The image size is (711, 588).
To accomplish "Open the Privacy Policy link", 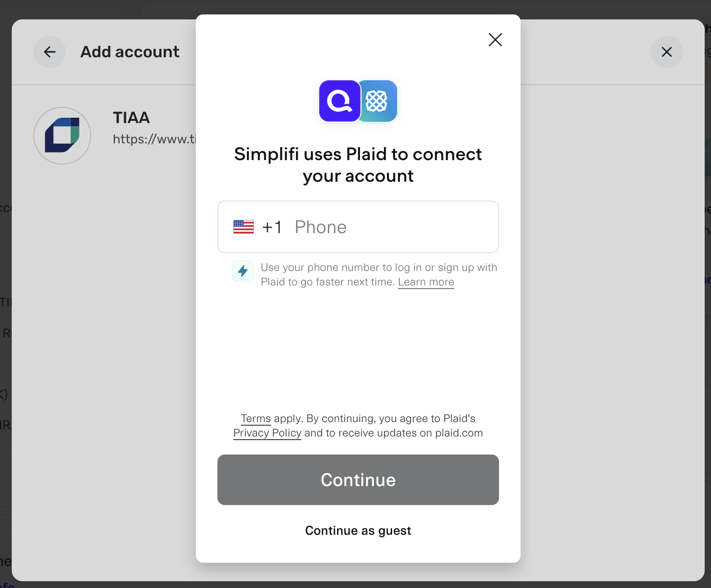I will [x=267, y=433].
